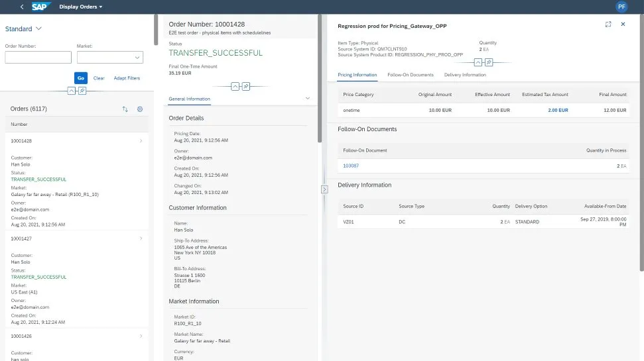Viewport: 644px width, 361px height.
Task: Close the item detail column
Action: (x=623, y=24)
